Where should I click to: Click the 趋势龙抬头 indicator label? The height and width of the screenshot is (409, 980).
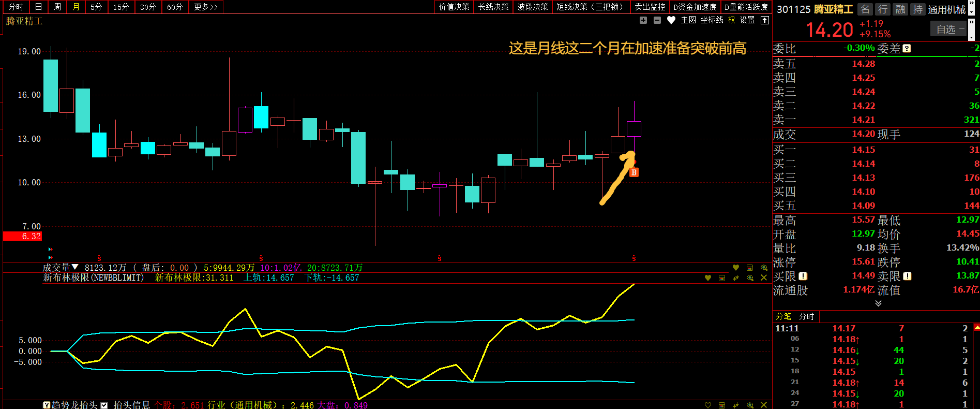pos(74,405)
